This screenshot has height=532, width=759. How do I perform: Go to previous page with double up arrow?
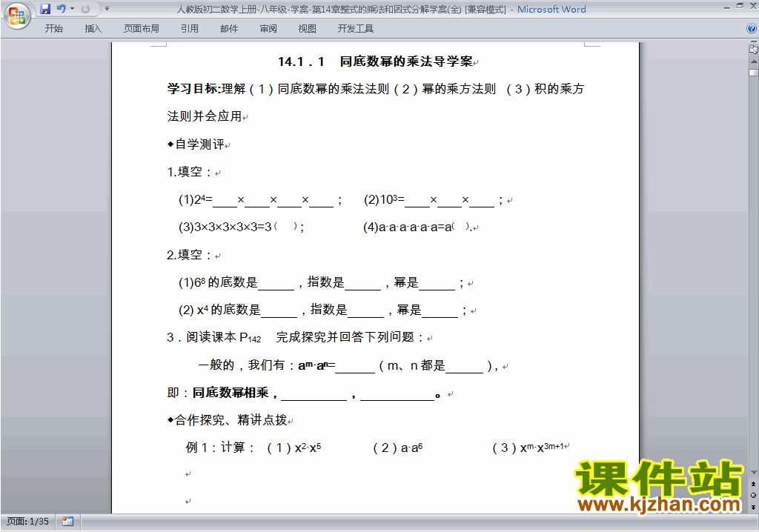click(754, 484)
